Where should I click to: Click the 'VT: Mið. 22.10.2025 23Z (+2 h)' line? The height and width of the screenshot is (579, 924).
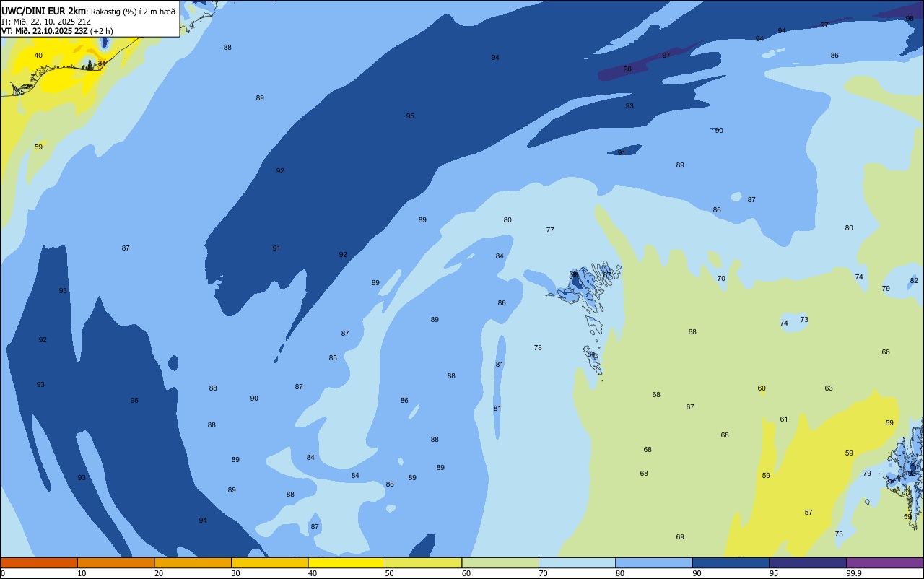57,31
